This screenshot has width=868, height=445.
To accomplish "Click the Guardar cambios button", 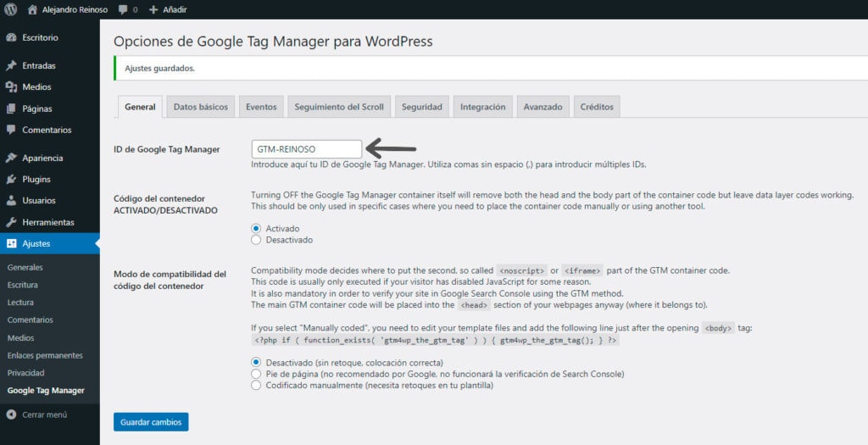I will [x=151, y=422].
